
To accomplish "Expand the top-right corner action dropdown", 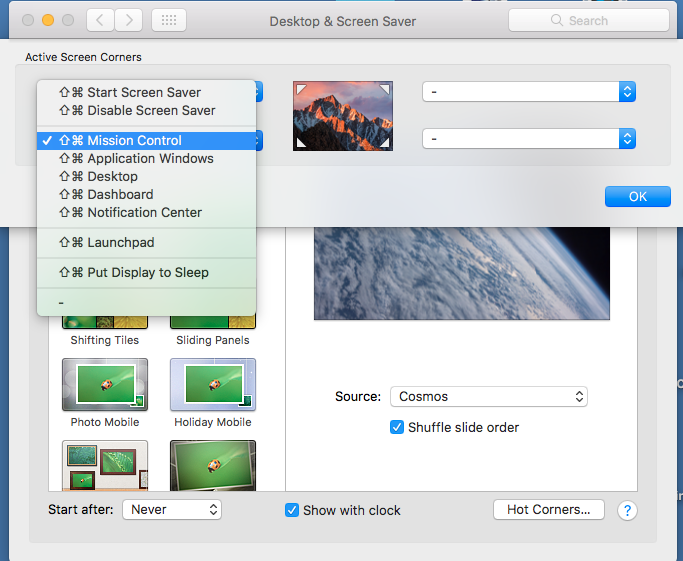I will pyautogui.click(x=529, y=92).
